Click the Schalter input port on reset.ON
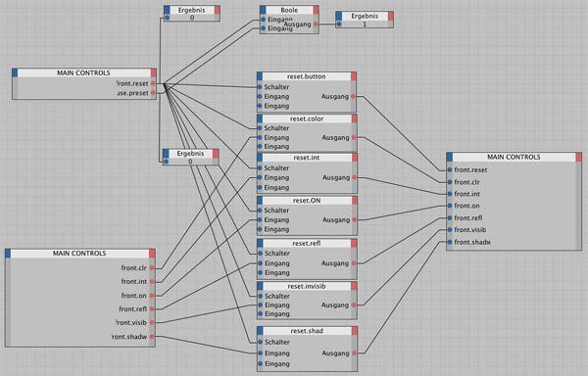Image resolution: width=588 pixels, height=376 pixels. pyautogui.click(x=260, y=211)
